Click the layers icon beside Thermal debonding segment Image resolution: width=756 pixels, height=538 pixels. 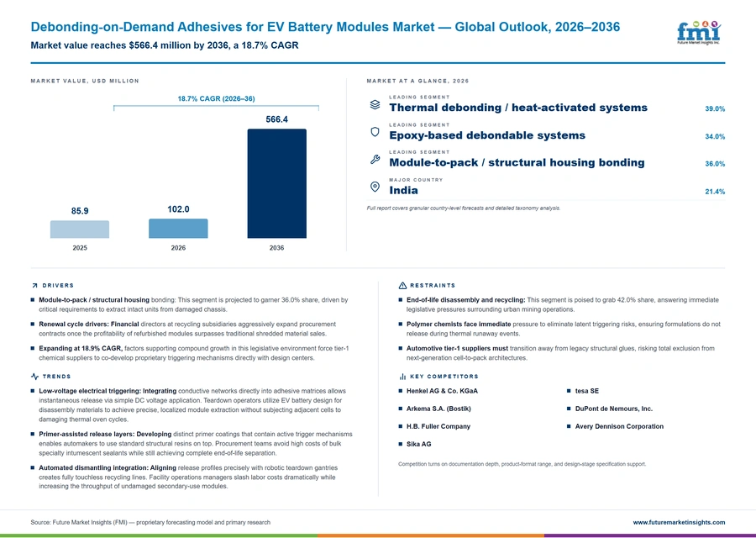point(375,105)
